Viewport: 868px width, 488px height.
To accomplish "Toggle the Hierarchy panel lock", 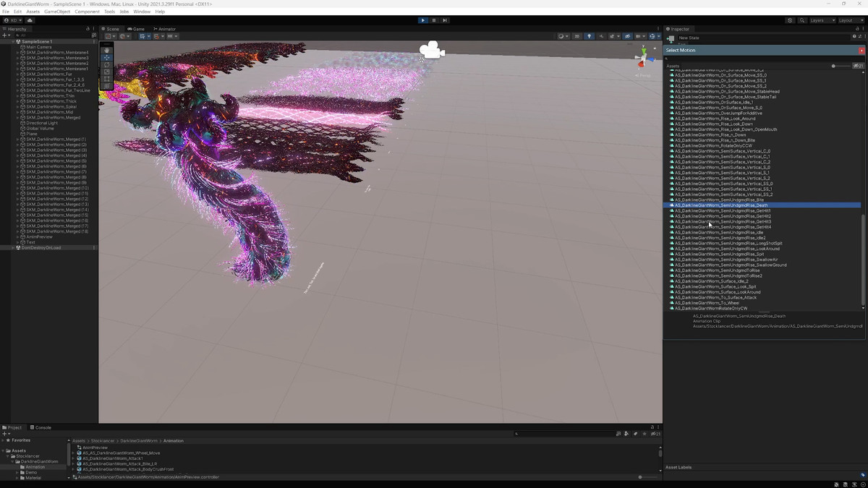I will (88, 29).
